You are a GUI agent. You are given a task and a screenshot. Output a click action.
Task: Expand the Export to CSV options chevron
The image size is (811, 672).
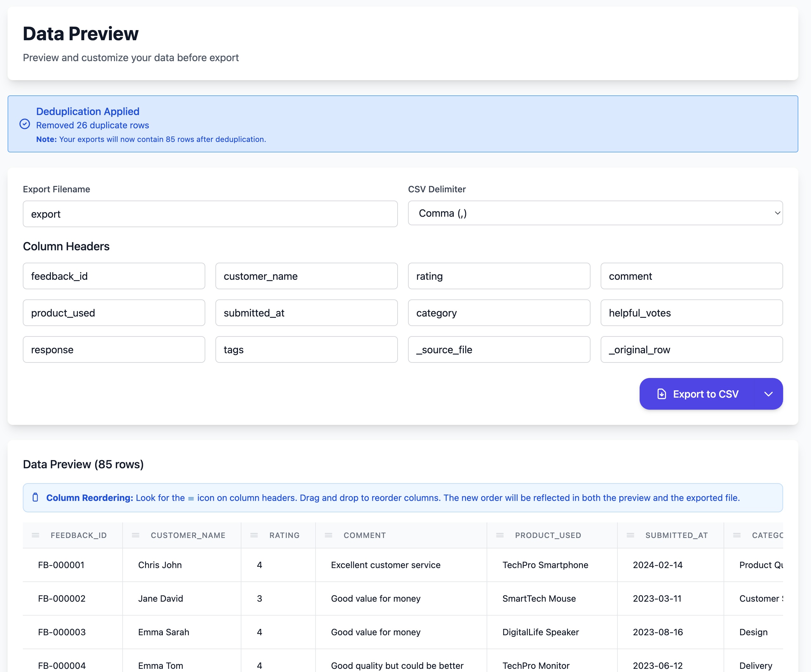click(x=768, y=394)
